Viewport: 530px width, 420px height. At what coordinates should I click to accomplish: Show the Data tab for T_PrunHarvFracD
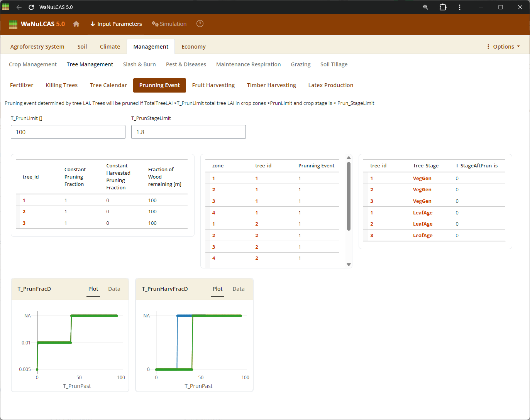click(x=238, y=289)
